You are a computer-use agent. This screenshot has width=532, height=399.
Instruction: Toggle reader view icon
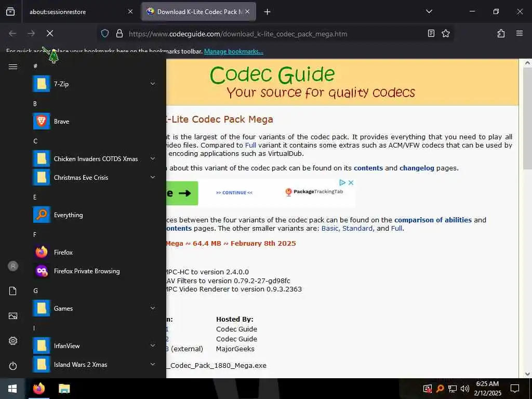pyautogui.click(x=431, y=33)
